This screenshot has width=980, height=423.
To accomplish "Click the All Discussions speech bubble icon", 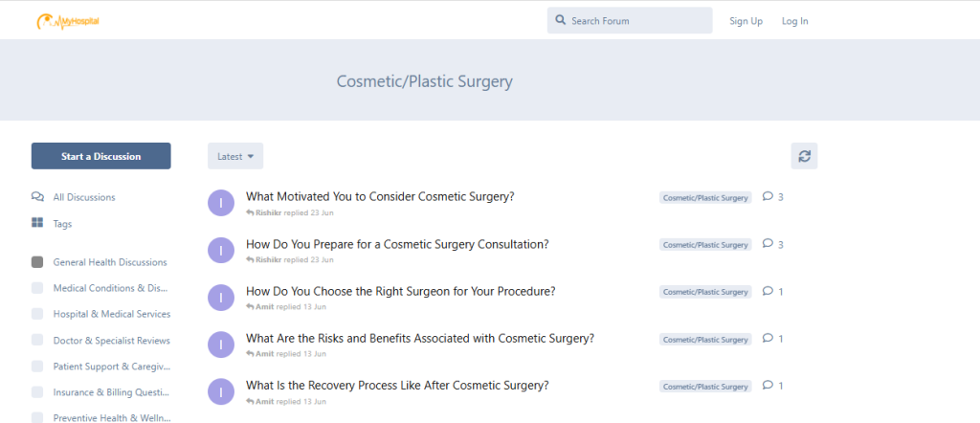I will coord(37,197).
